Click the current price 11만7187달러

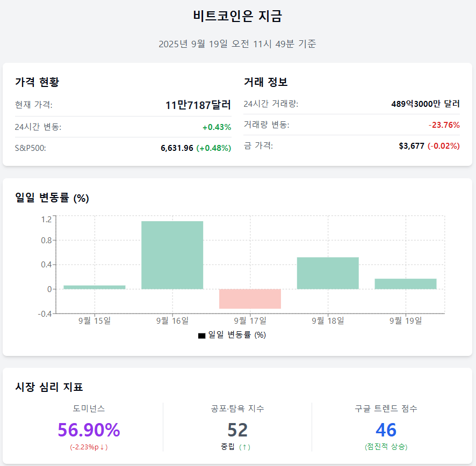(198, 105)
